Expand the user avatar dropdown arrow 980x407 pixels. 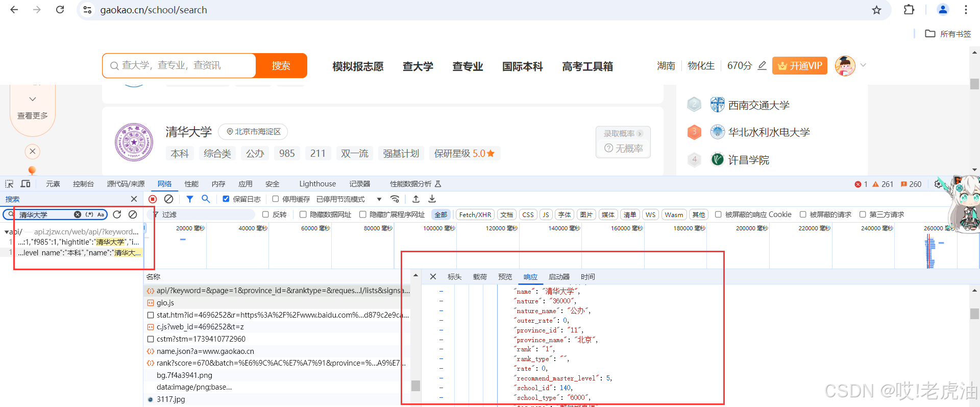[x=863, y=65]
